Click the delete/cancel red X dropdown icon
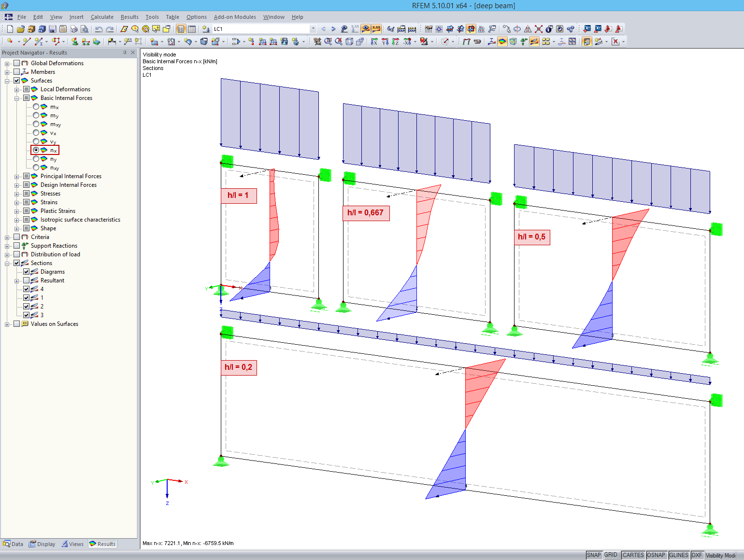 [616, 42]
